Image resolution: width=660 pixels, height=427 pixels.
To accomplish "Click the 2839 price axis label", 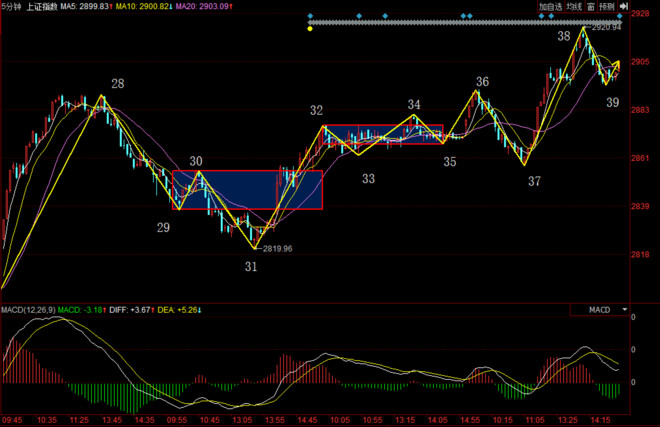I will click(640, 206).
